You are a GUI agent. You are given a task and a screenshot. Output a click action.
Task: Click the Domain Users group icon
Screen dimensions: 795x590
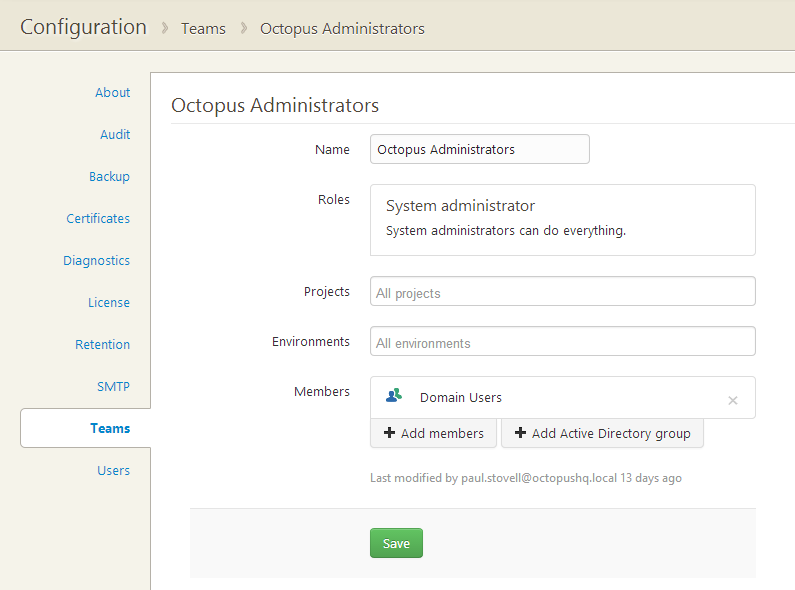pos(394,396)
